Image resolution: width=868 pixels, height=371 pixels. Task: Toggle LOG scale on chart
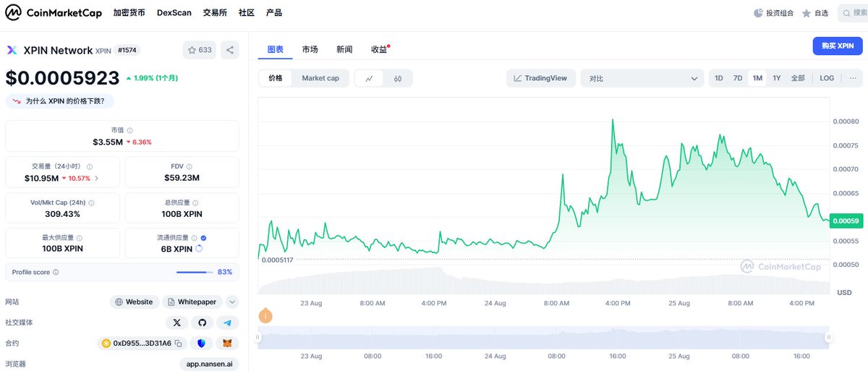coord(827,78)
